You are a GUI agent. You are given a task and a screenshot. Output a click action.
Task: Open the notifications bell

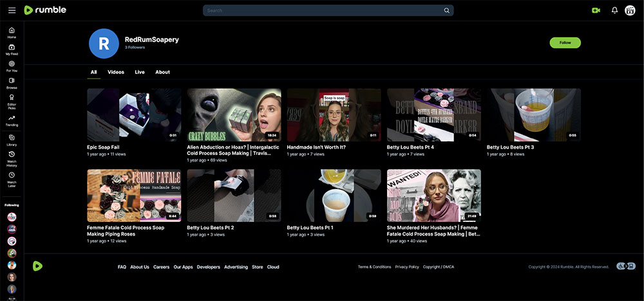click(x=614, y=10)
